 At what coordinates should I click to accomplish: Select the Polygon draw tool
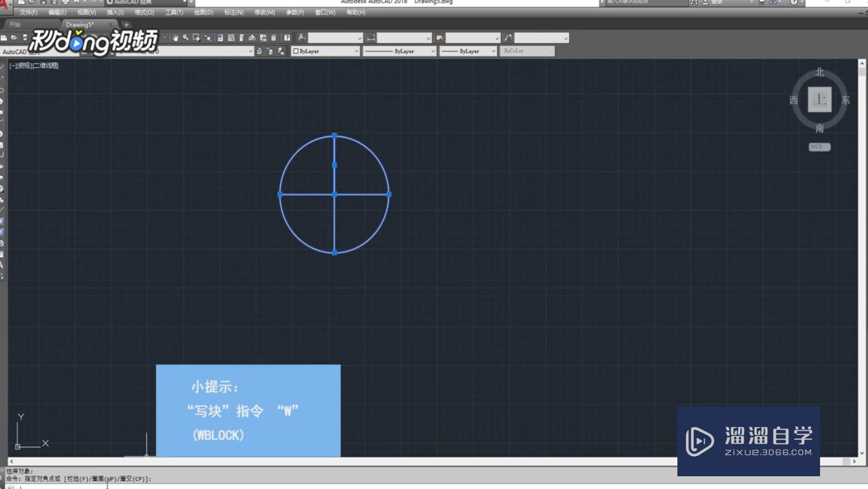pyautogui.click(x=2, y=101)
